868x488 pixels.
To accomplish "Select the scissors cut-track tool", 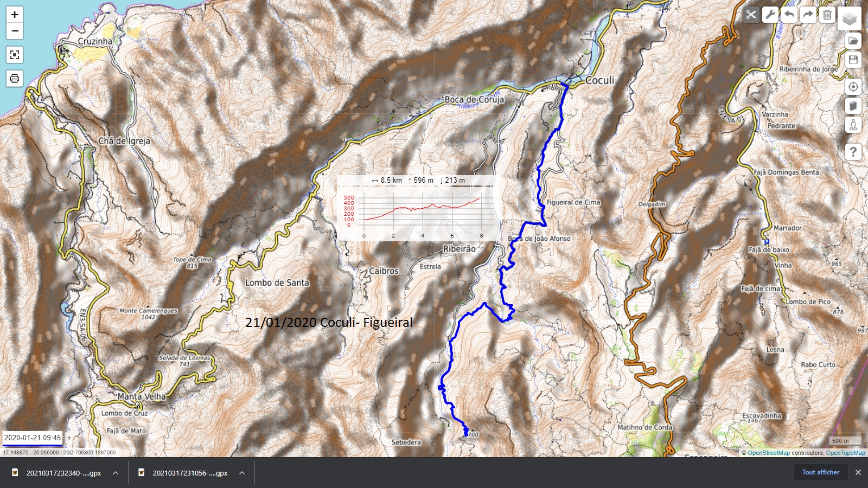I will tap(751, 15).
